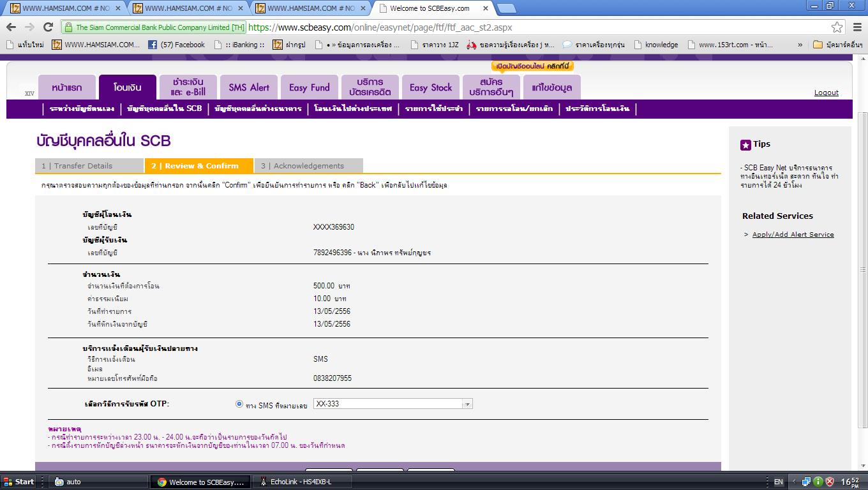Open the Easy Fund tab
Image resolution: width=868 pixels, height=490 pixels.
[310, 87]
